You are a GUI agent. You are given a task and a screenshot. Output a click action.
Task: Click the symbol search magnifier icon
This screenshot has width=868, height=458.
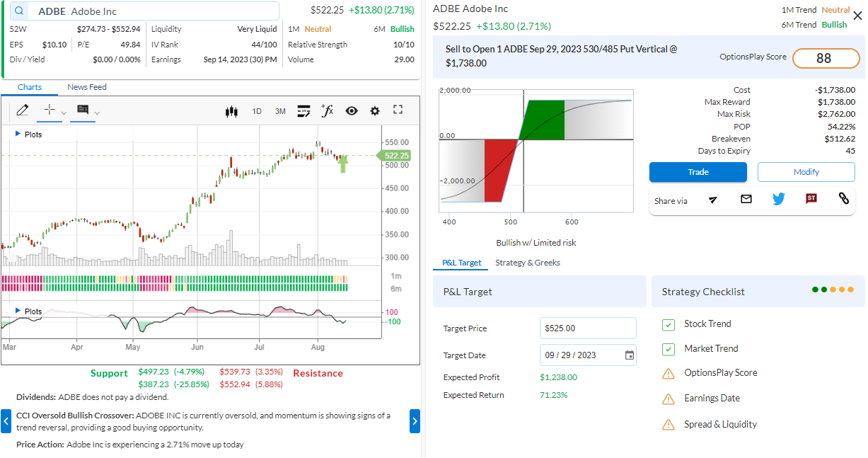click(19, 11)
